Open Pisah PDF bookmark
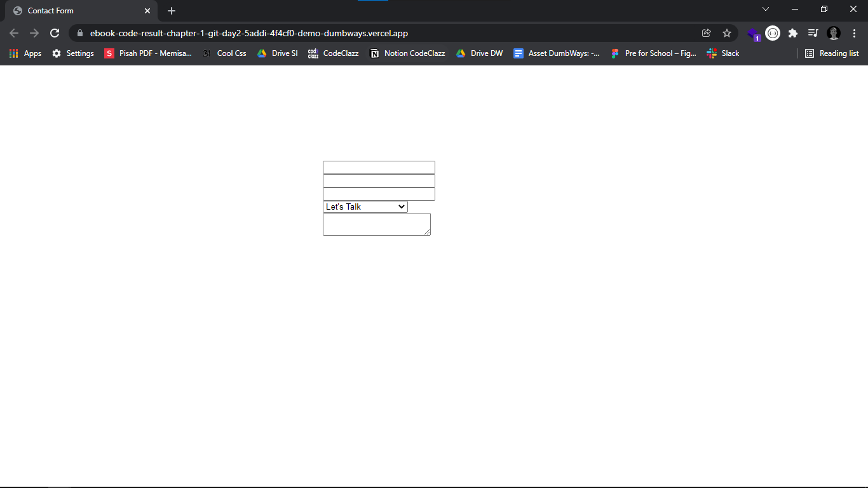The height and width of the screenshot is (488, 868). [x=148, y=53]
